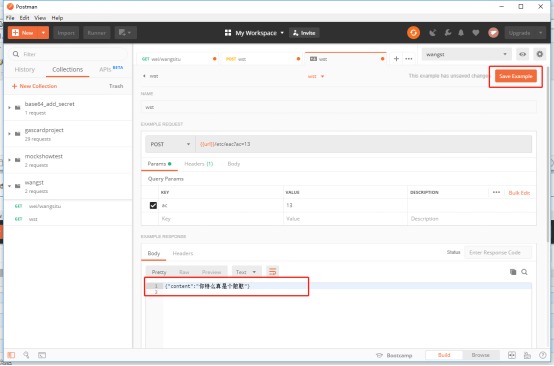The width and height of the screenshot is (554, 366).
Task: Click the new window dropdown icon in toolbar
Action: [125, 33]
